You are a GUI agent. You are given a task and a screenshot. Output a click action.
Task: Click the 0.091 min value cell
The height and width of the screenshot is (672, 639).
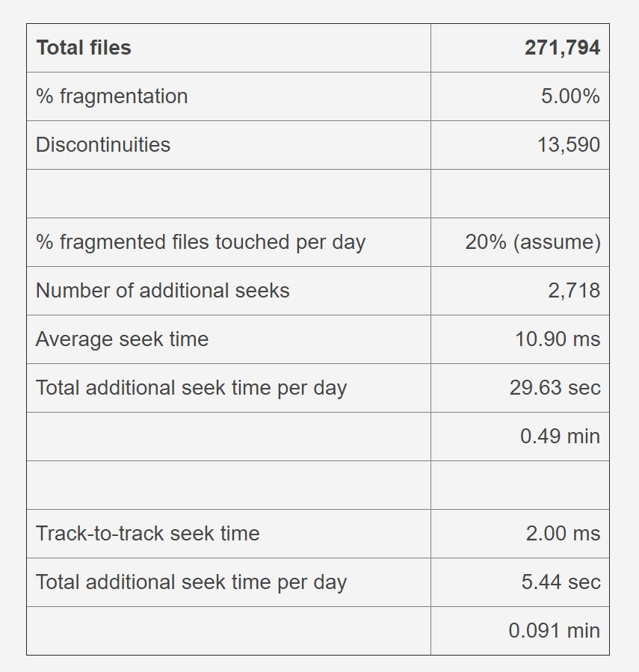pos(554,631)
